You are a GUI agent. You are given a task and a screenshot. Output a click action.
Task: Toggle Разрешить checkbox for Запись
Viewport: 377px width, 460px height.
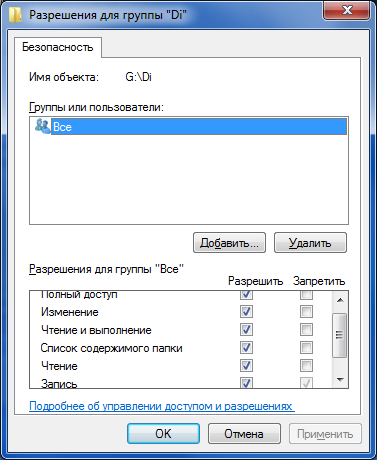246,383
